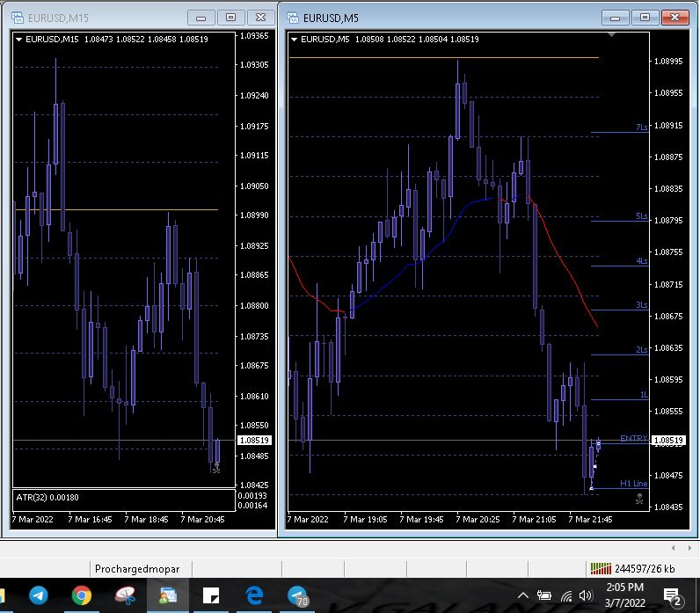Open Google Chrome from the taskbar
The height and width of the screenshot is (613, 700).
[x=82, y=595]
